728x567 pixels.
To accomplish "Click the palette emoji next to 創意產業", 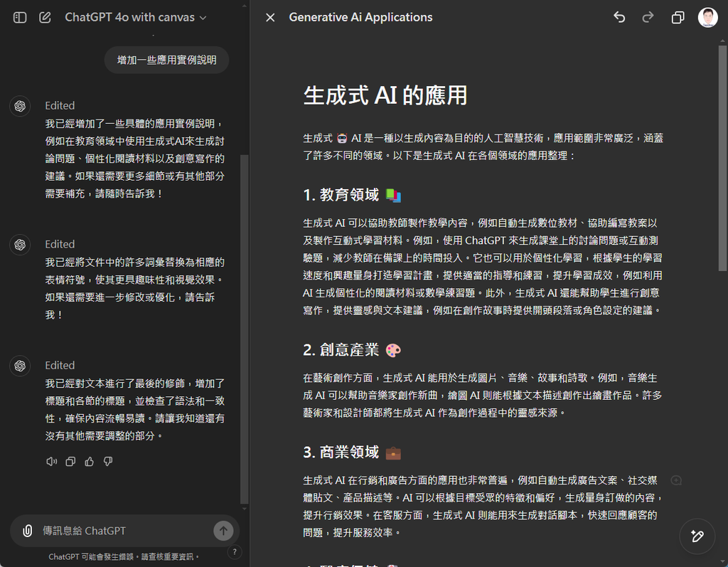I will 393,350.
